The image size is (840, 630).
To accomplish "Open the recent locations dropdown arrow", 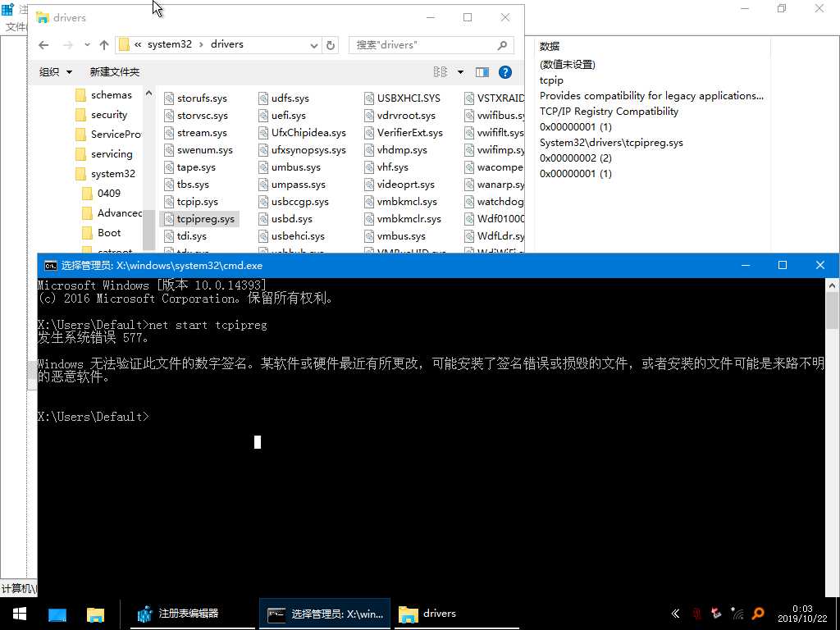I will pyautogui.click(x=87, y=45).
